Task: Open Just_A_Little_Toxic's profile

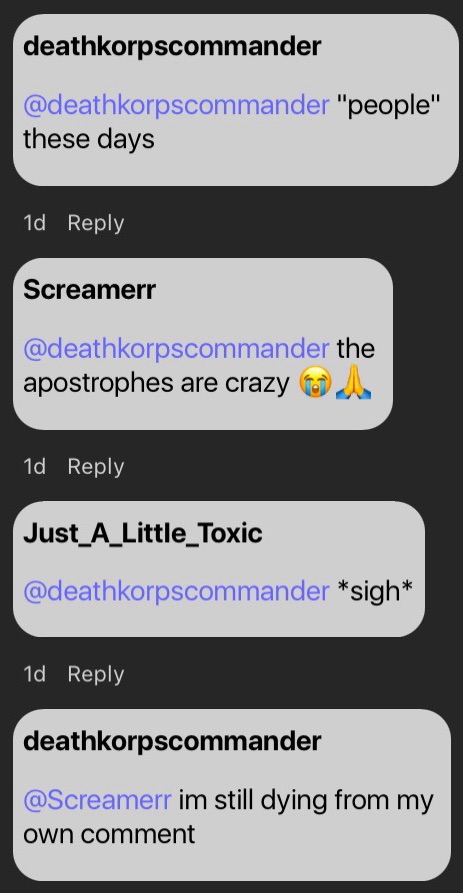Action: click(143, 534)
